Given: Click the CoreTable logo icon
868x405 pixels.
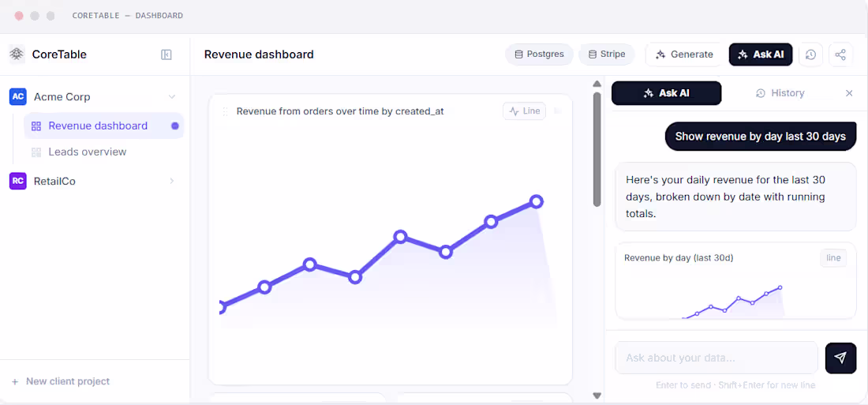Looking at the screenshot, I should (17, 54).
